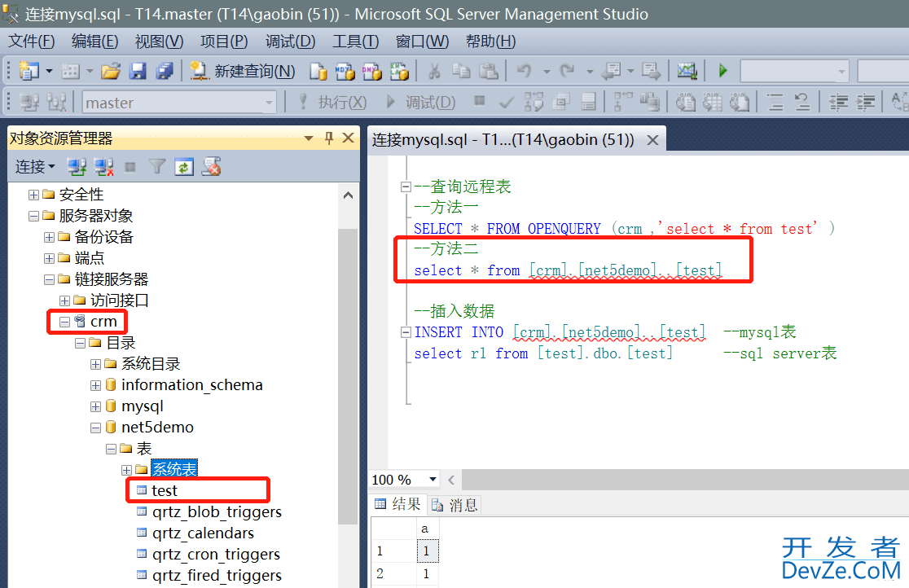Switch to the 消息 results tab

455,505
